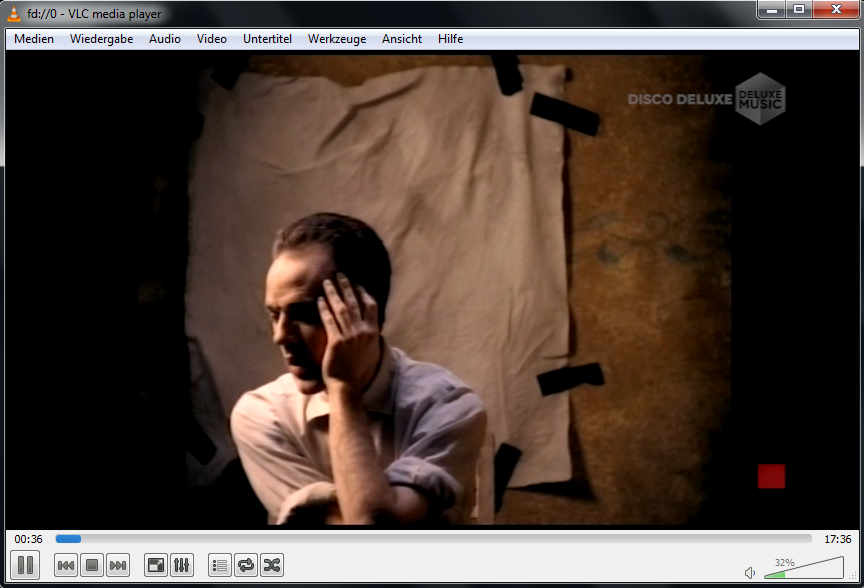The height and width of the screenshot is (588, 864).
Task: Click the middle of the seek bar
Action: (x=434, y=539)
